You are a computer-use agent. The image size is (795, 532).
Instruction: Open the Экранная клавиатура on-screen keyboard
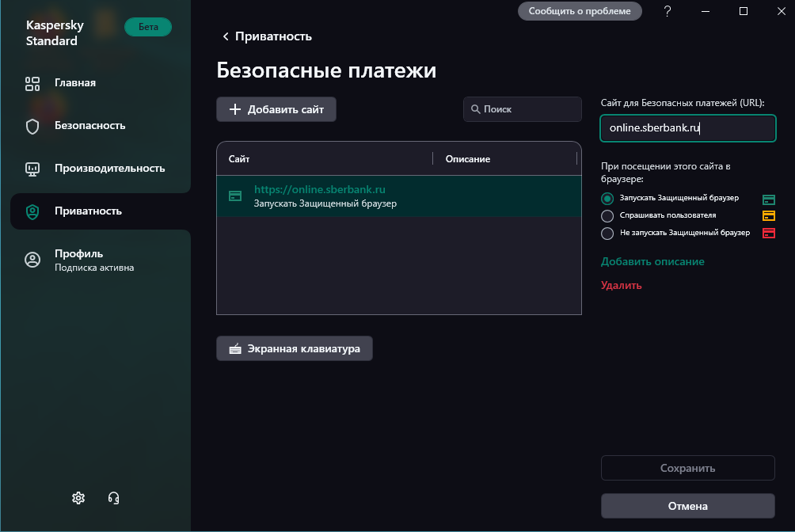tap(295, 348)
